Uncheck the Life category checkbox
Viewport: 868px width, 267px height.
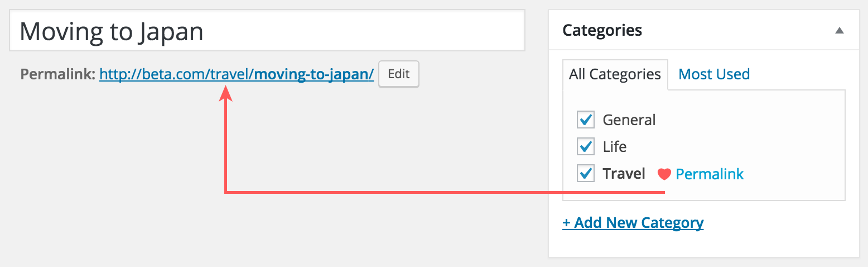pos(586,146)
